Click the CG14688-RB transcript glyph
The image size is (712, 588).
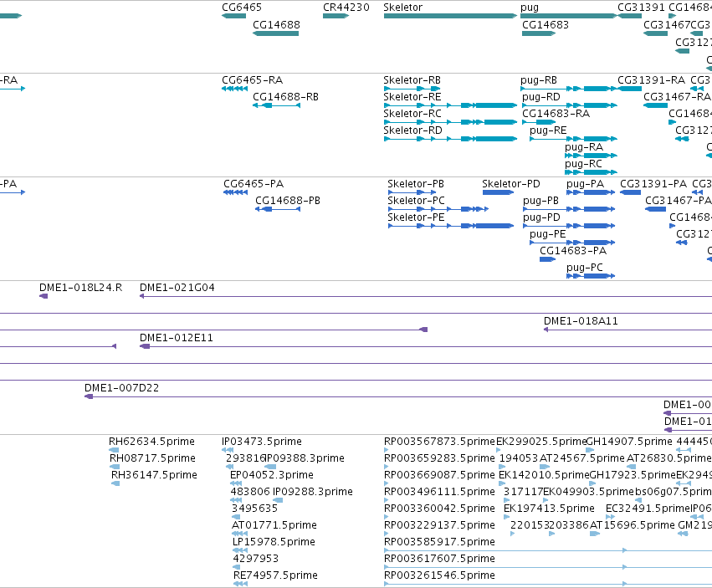click(276, 105)
